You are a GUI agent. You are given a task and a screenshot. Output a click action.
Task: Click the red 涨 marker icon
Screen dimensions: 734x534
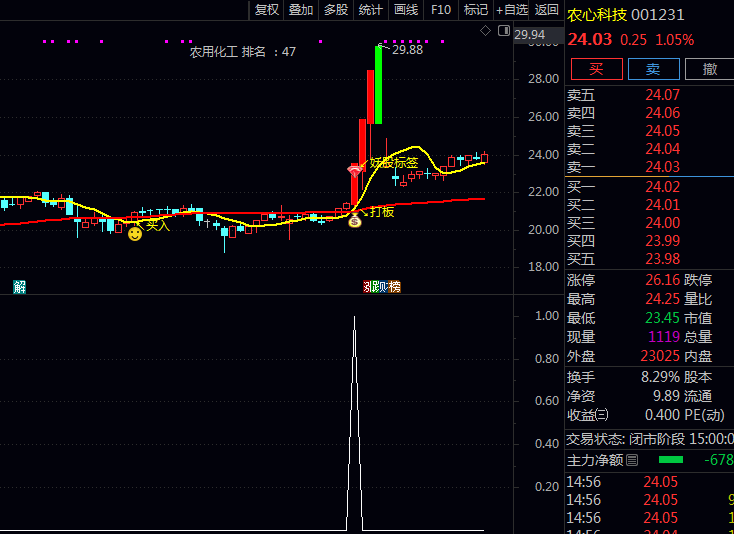tap(367, 286)
